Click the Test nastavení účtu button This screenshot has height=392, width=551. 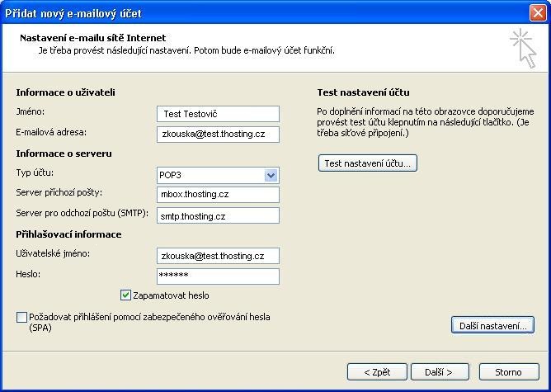coord(368,163)
